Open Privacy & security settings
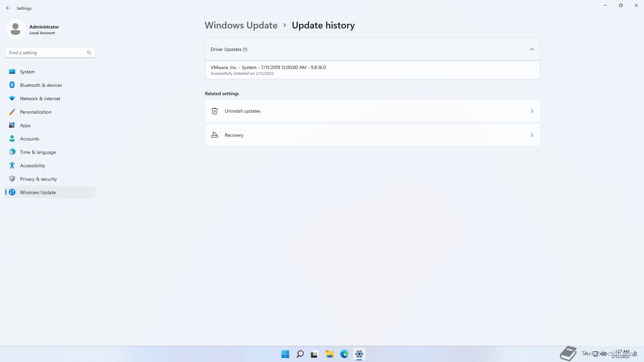The image size is (644, 362). point(50,179)
